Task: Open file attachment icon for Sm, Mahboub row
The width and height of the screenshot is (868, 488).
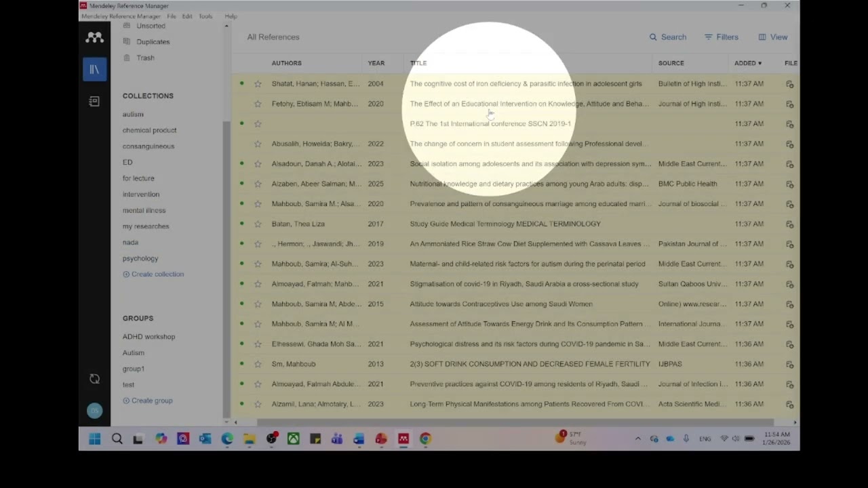Action: (x=789, y=364)
